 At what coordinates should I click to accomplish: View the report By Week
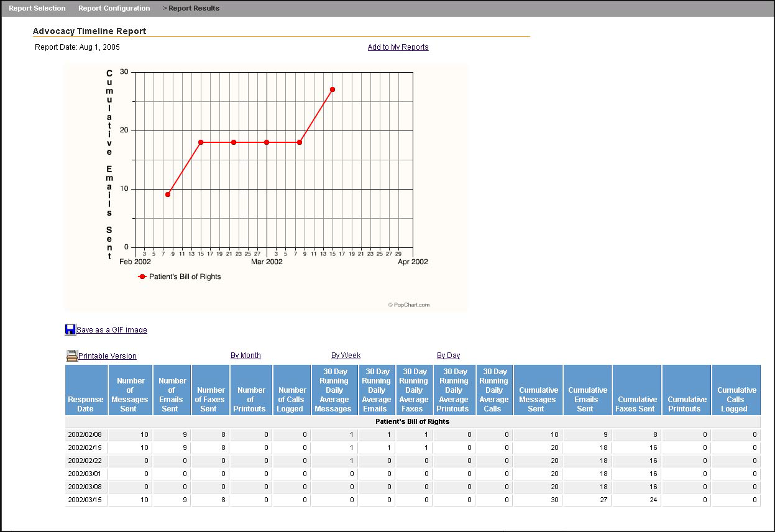click(x=346, y=355)
